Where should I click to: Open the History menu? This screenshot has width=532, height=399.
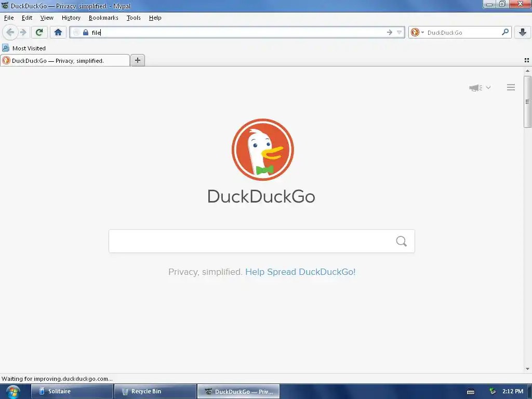[71, 18]
